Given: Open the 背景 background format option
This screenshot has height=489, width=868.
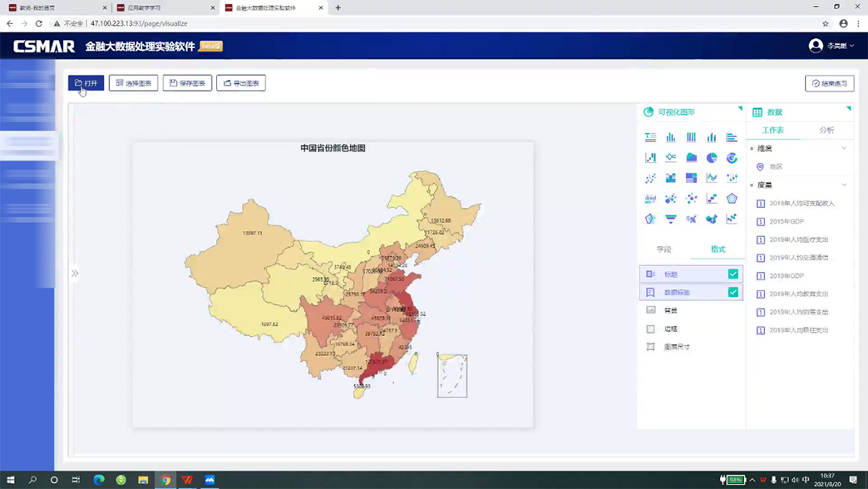Looking at the screenshot, I should [670, 310].
